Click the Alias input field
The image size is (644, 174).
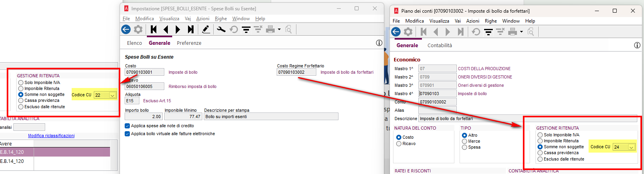[x=437, y=110]
